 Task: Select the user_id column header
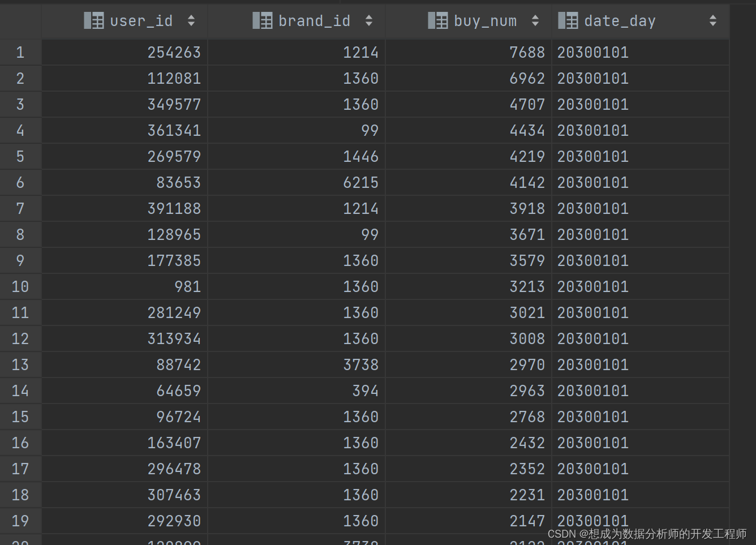(124, 21)
